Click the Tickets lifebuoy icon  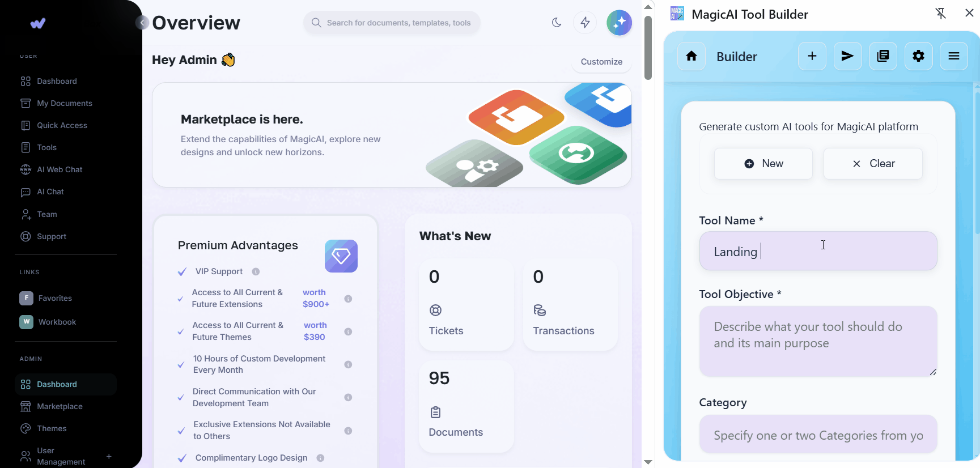pos(435,310)
